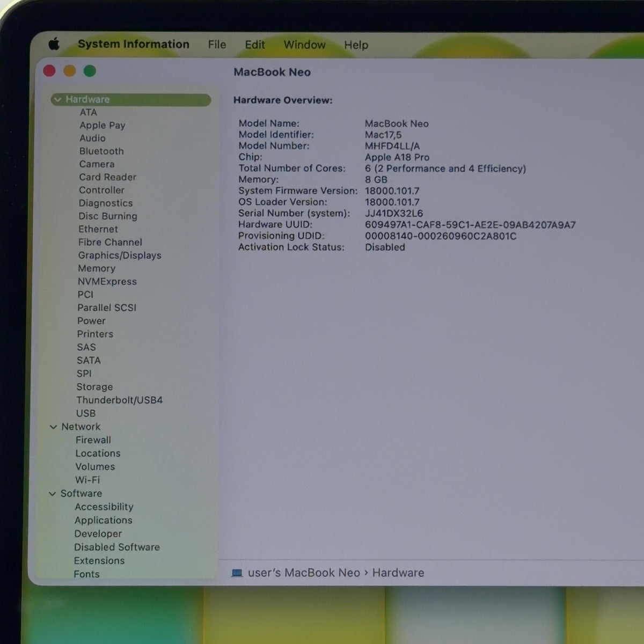
Task: Select NVMExpress in the sidebar
Action: click(x=107, y=282)
